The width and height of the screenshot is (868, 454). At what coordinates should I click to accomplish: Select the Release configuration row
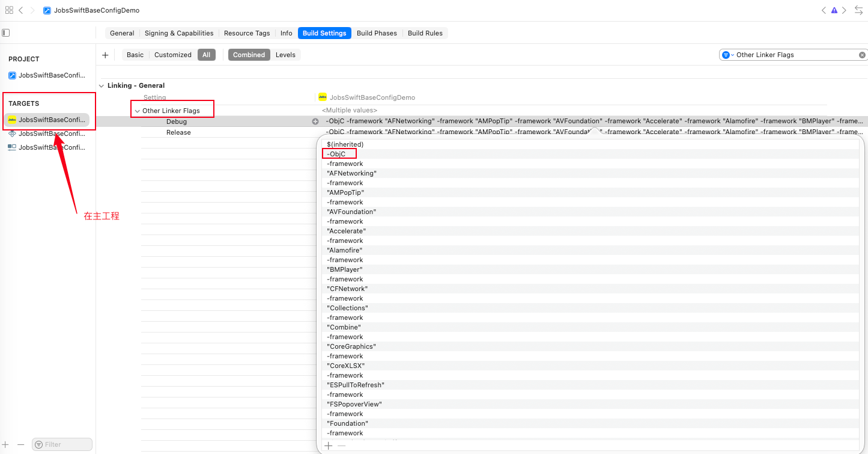point(178,132)
